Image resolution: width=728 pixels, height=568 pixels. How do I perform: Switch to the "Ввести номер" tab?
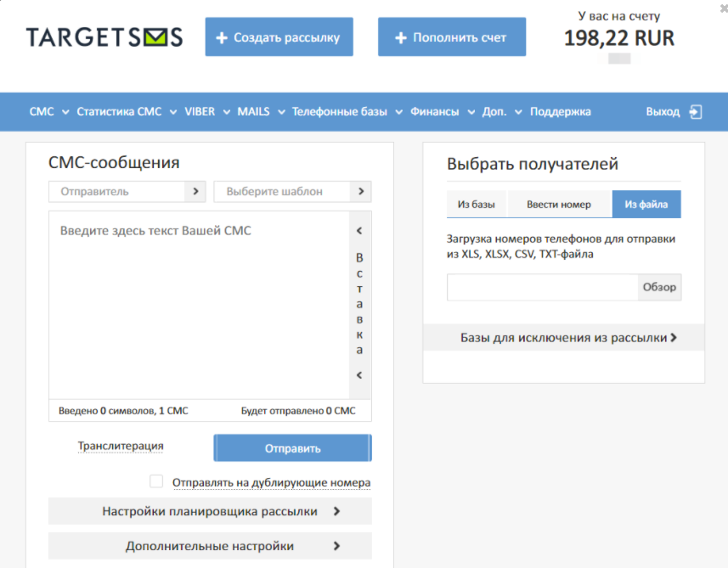click(x=560, y=204)
